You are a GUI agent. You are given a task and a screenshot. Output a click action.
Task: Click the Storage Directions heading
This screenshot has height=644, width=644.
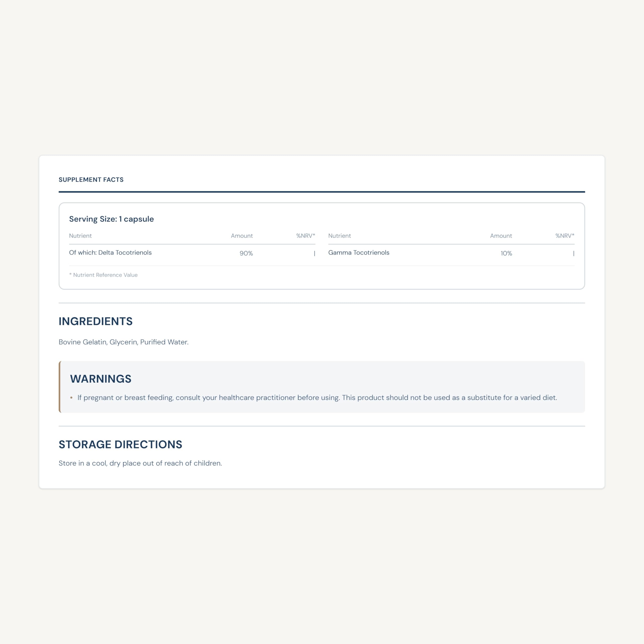120,444
